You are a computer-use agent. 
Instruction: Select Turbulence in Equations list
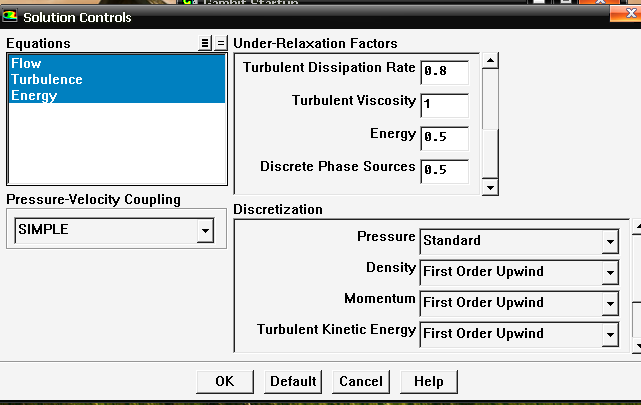(x=117, y=79)
